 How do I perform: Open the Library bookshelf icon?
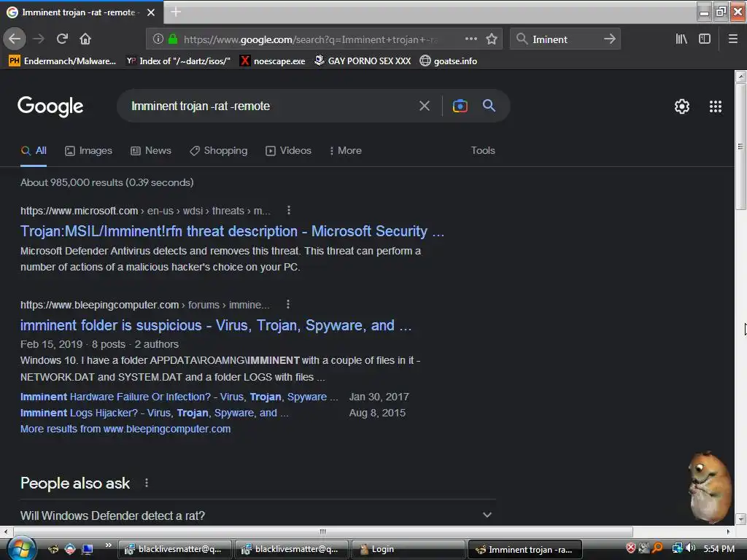point(682,39)
